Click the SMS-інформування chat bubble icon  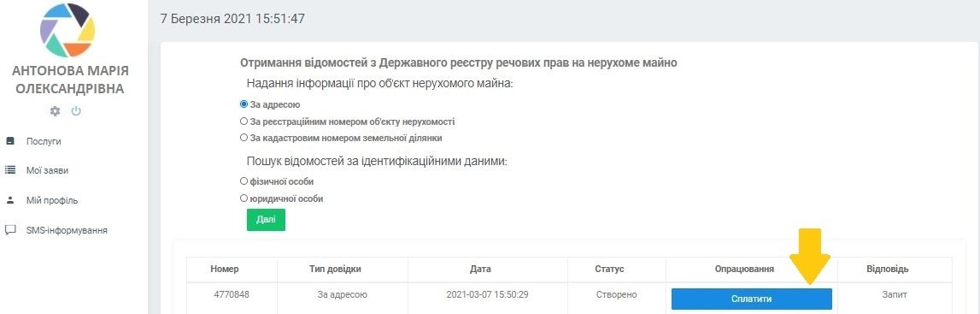tap(10, 230)
